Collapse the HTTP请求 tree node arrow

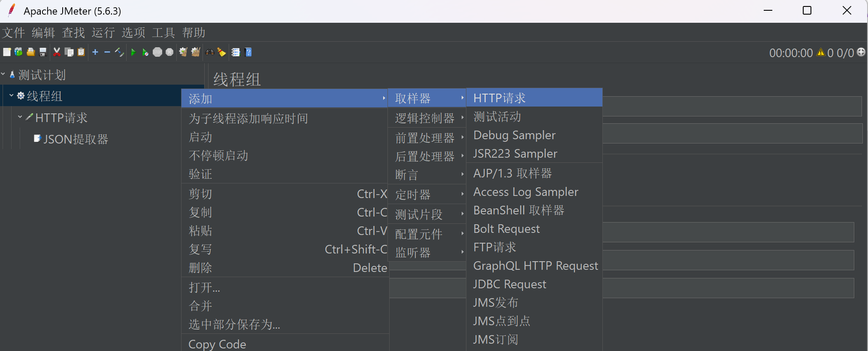20,117
